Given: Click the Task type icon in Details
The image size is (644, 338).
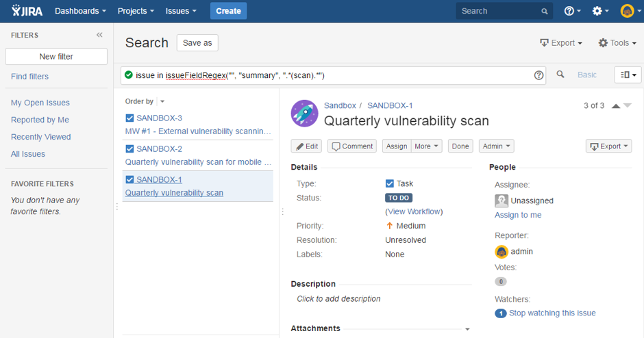Looking at the screenshot, I should (389, 184).
